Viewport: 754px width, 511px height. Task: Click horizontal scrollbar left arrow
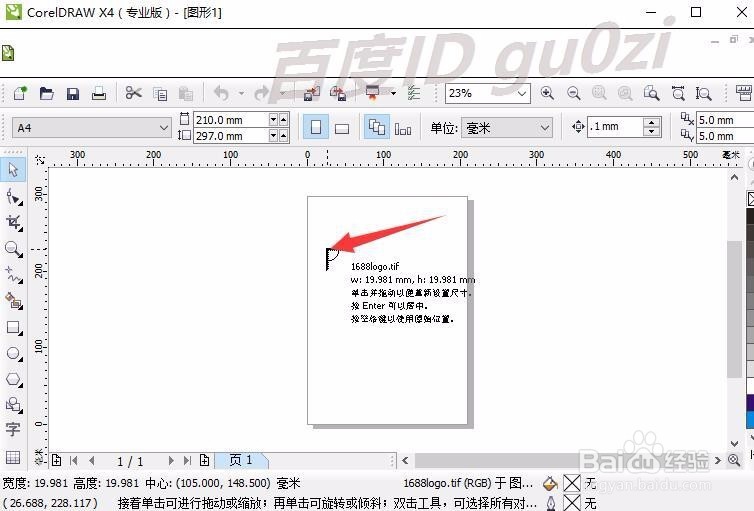click(405, 461)
